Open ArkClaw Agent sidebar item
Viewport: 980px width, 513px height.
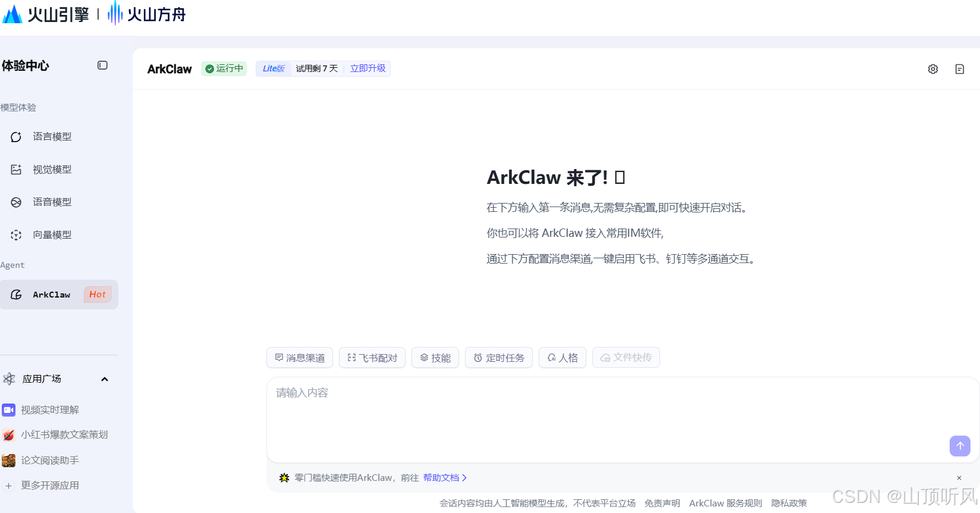tap(59, 295)
